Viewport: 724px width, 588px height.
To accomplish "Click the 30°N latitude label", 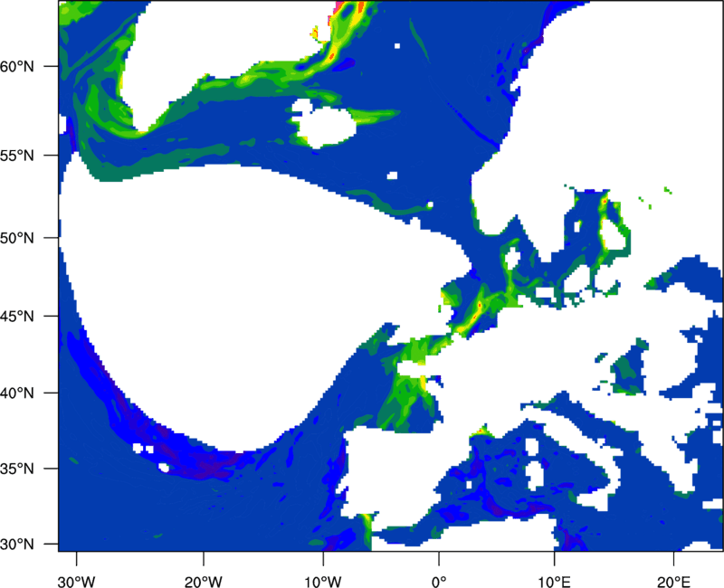I will [x=17, y=545].
